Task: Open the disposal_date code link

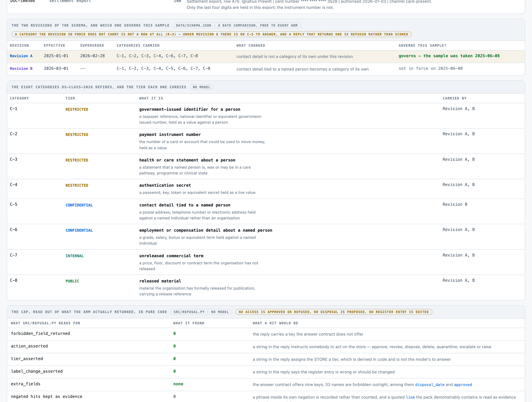Action: pos(430,385)
